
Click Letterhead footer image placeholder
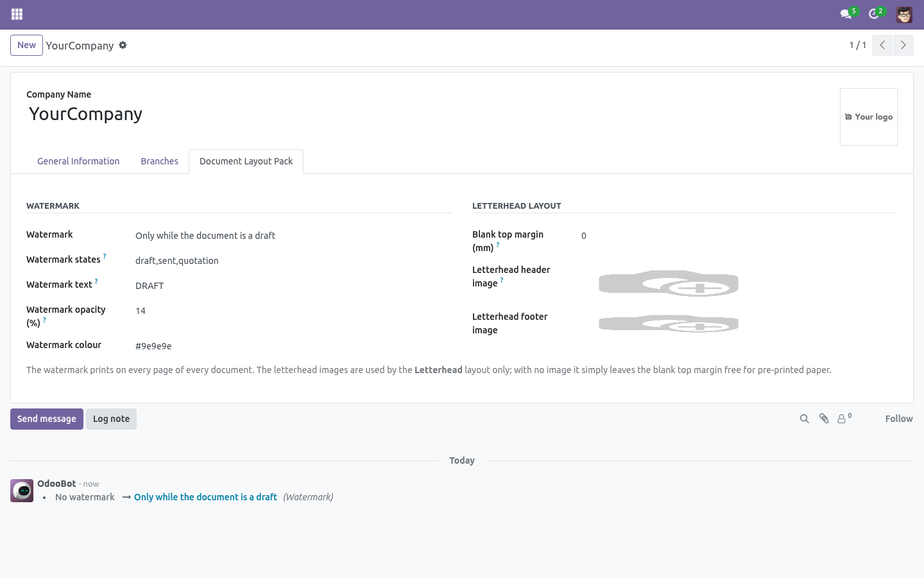[669, 324]
